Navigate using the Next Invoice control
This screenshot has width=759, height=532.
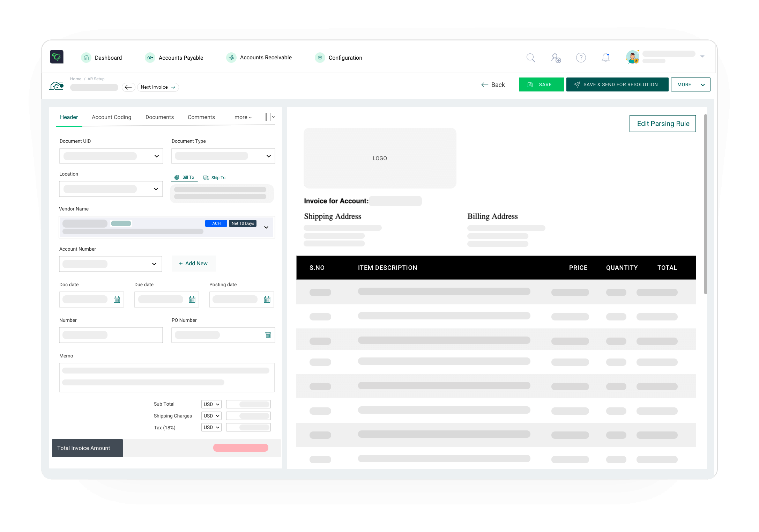(157, 87)
